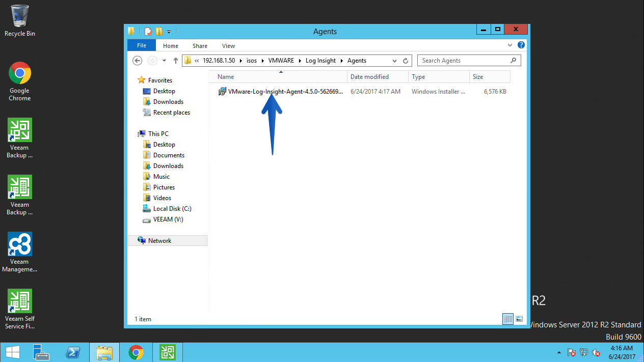The width and height of the screenshot is (644, 362).
Task: Open Music under This PC
Action: coord(162,177)
